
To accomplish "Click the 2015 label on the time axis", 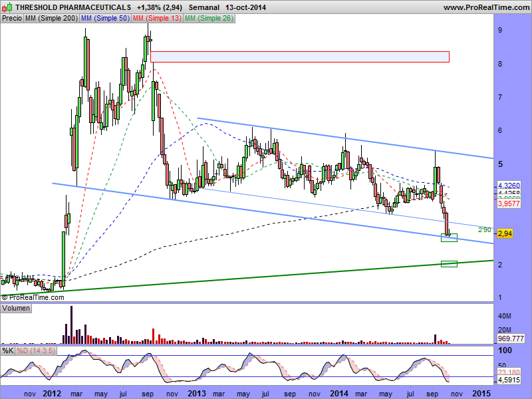I will point(481,394).
